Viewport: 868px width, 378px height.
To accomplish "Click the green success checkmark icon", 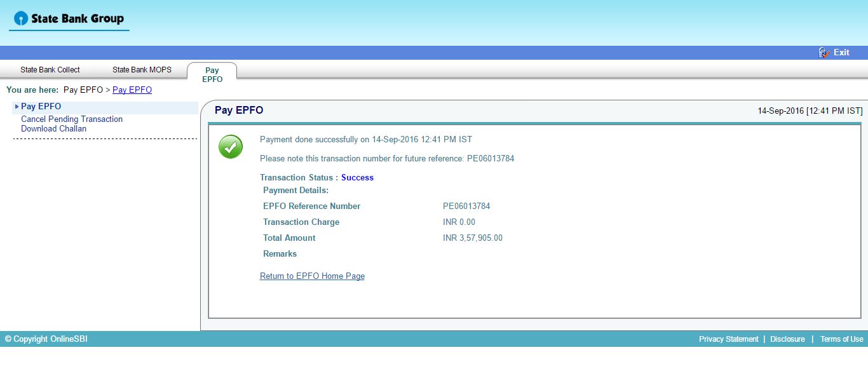I will [x=231, y=147].
